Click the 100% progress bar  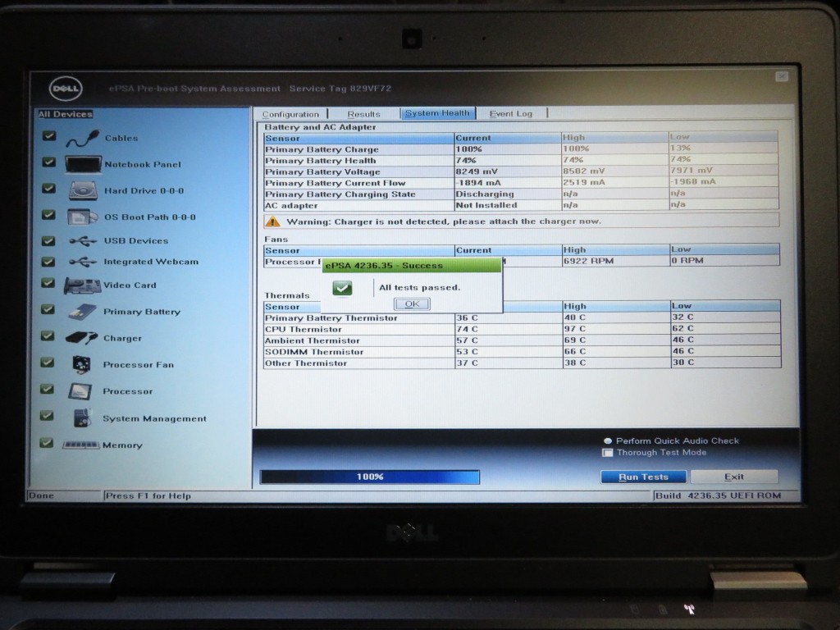[x=369, y=477]
